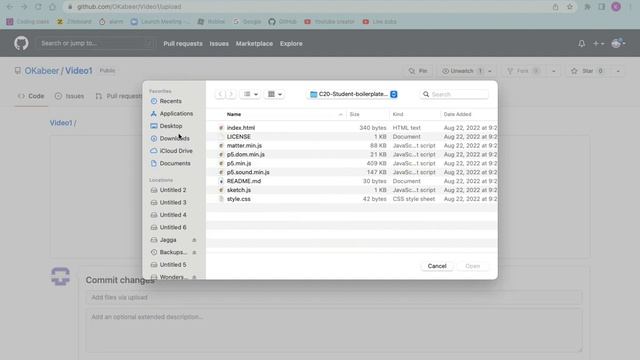640x360 pixels.
Task: Click the GitHub logo home icon
Action: coord(21,43)
